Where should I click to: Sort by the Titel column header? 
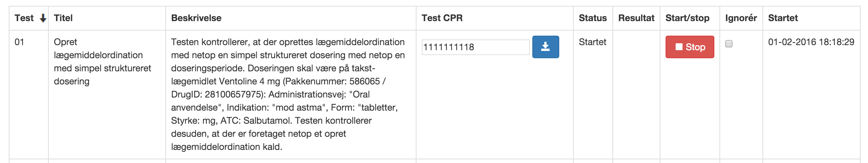pyautogui.click(x=63, y=18)
